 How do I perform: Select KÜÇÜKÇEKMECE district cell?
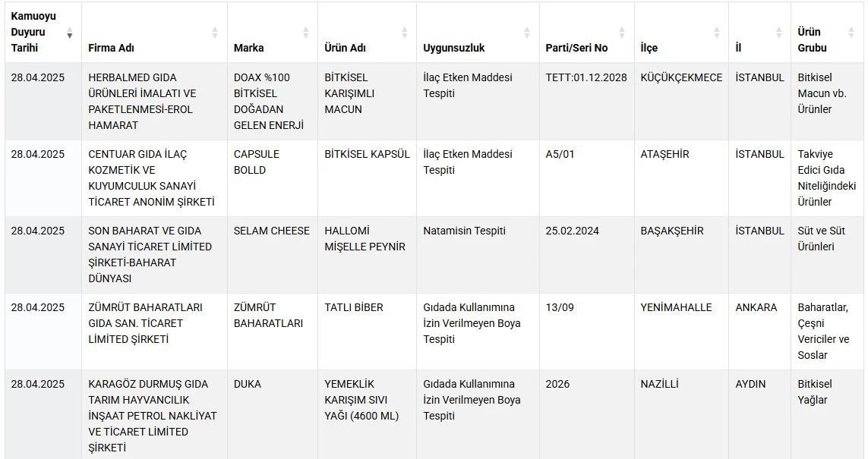(681, 77)
